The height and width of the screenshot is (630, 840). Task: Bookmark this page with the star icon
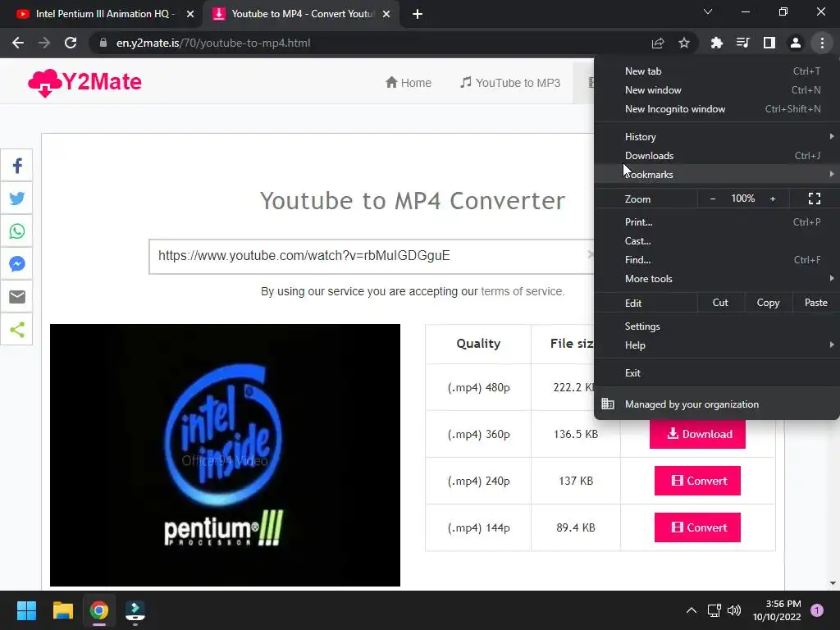click(684, 43)
